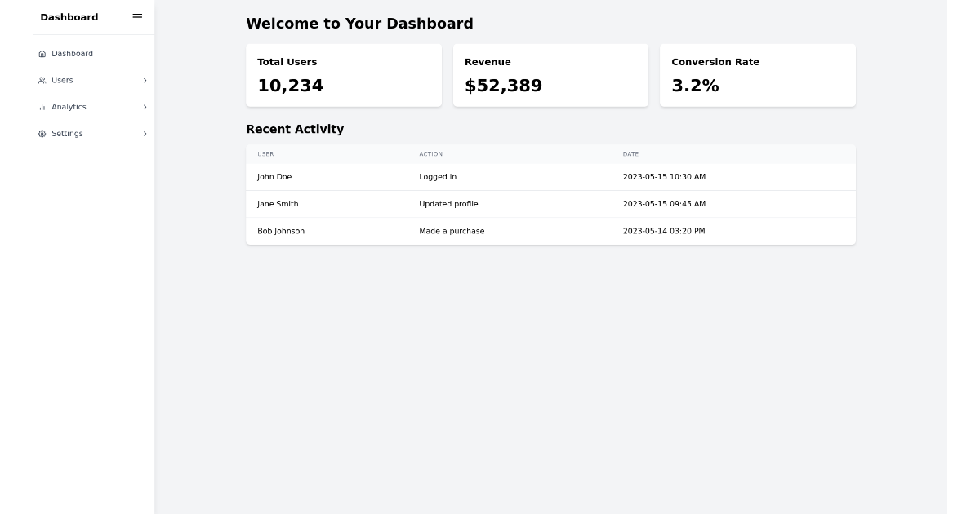Screen dimensions: 980x514
Task: Click the Revenue card showing $52,389
Action: pyautogui.click(x=550, y=75)
